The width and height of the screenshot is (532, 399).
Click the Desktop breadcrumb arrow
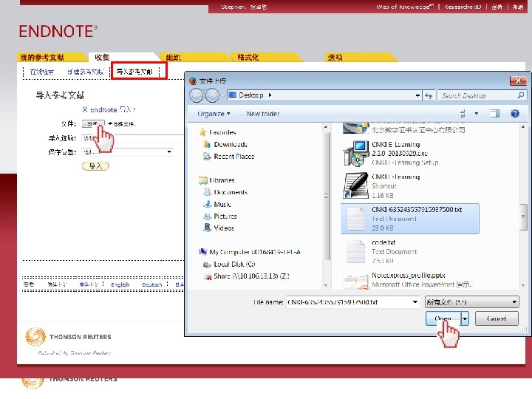click(x=270, y=95)
